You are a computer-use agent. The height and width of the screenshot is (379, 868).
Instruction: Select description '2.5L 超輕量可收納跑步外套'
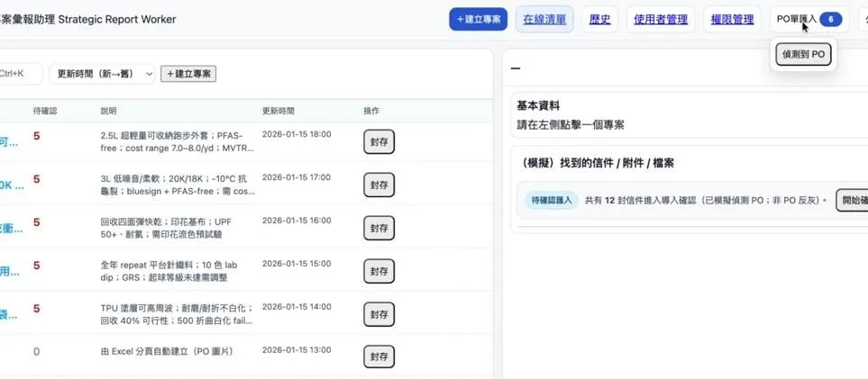(x=178, y=141)
